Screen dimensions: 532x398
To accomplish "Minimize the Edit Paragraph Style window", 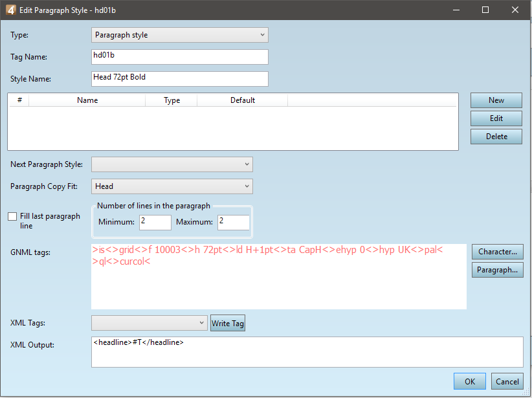I will [456, 10].
